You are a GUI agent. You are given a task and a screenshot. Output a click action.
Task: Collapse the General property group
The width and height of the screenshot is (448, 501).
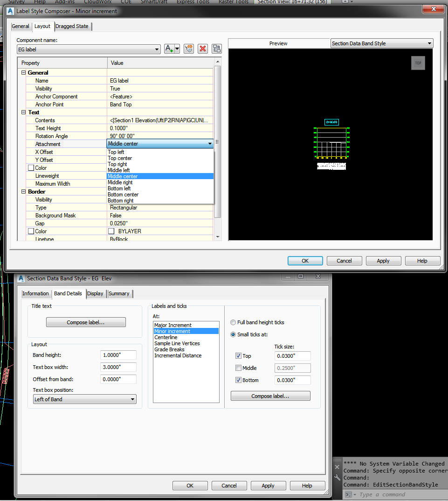24,73
